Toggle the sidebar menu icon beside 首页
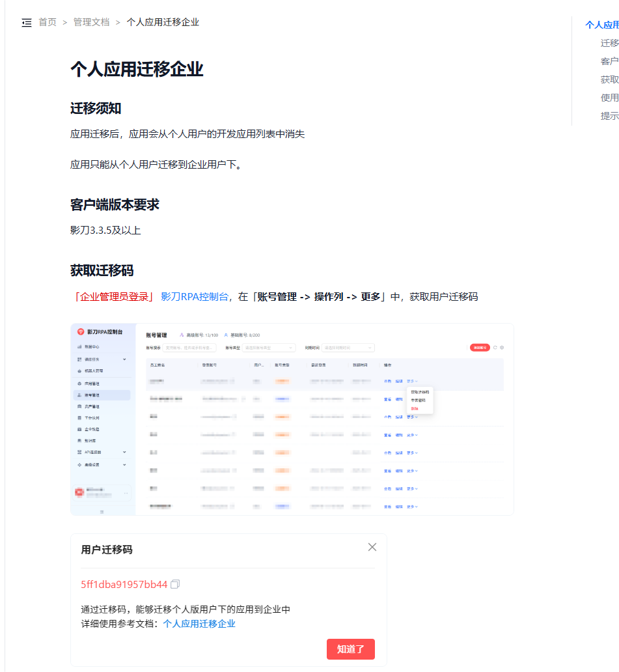Screen dimensions: 619x672 (27, 23)
